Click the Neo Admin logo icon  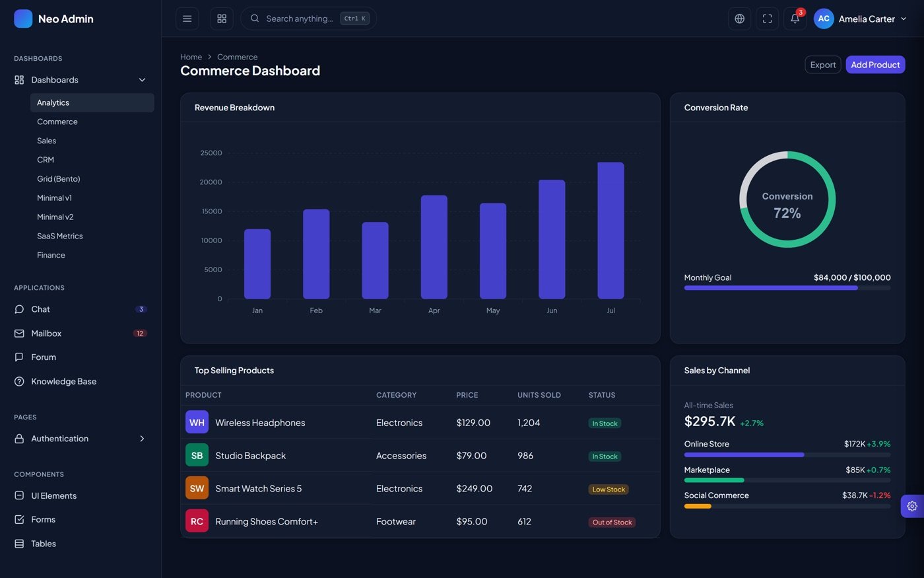point(23,18)
